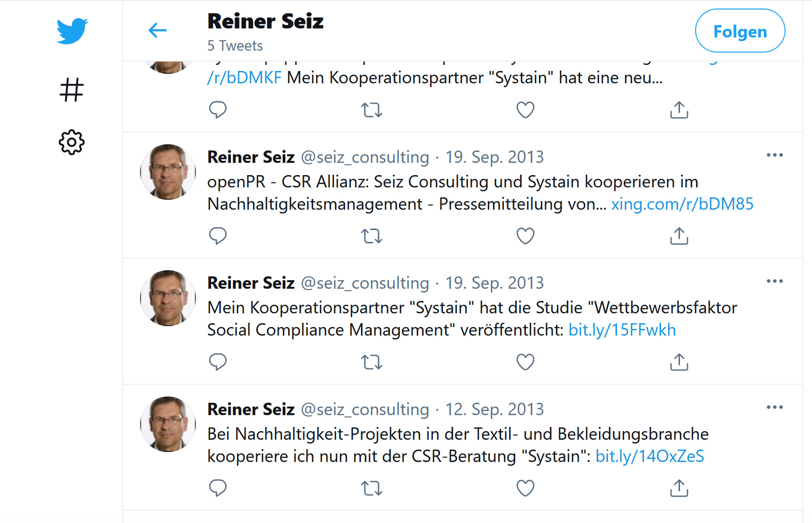Screen dimensions: 812x523
Task: Open the more options menu on the Systain study tweet
Action: 774,280
